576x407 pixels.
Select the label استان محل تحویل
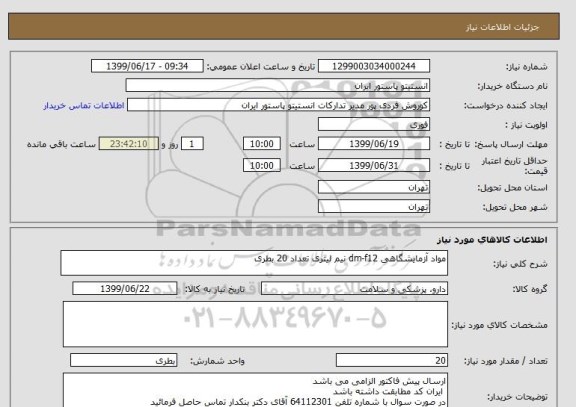512,188
